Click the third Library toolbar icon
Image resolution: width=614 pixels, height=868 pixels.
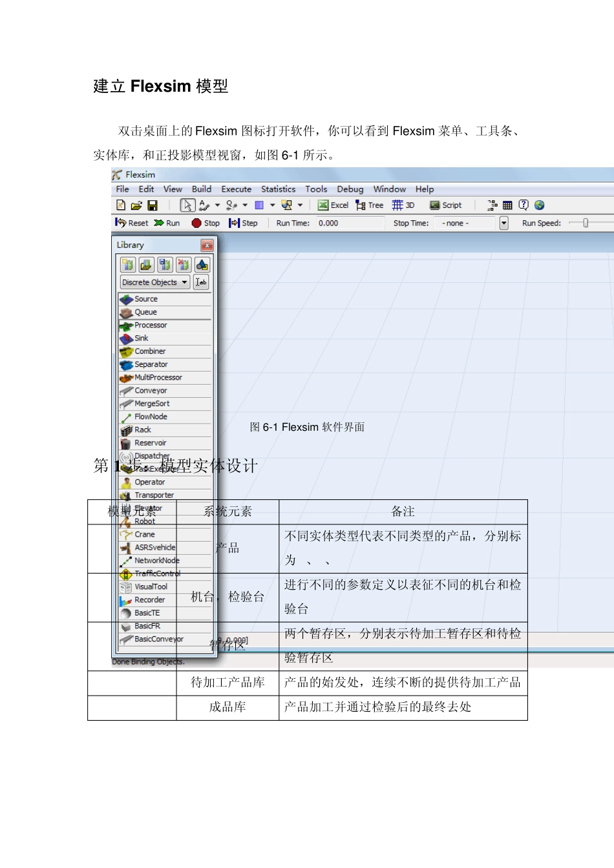click(x=165, y=265)
